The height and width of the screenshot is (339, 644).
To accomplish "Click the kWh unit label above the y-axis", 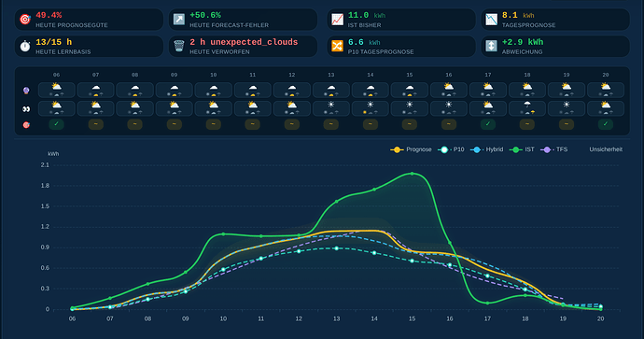I will [53, 154].
